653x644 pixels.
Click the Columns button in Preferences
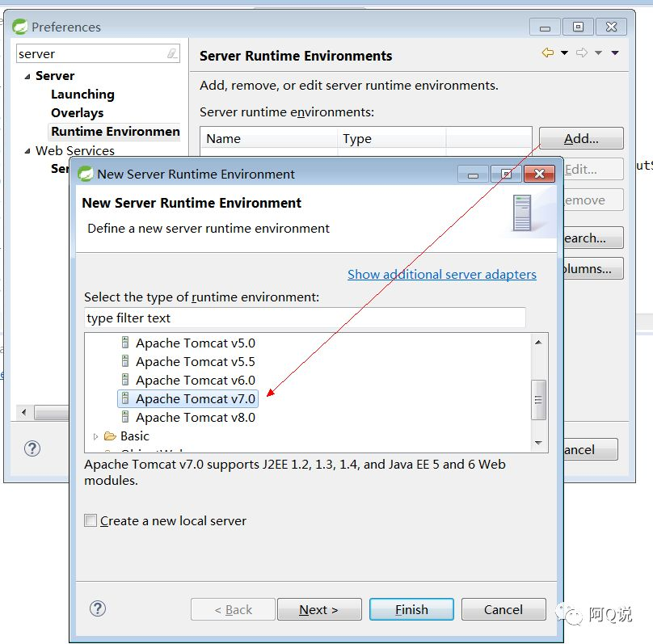tap(593, 268)
